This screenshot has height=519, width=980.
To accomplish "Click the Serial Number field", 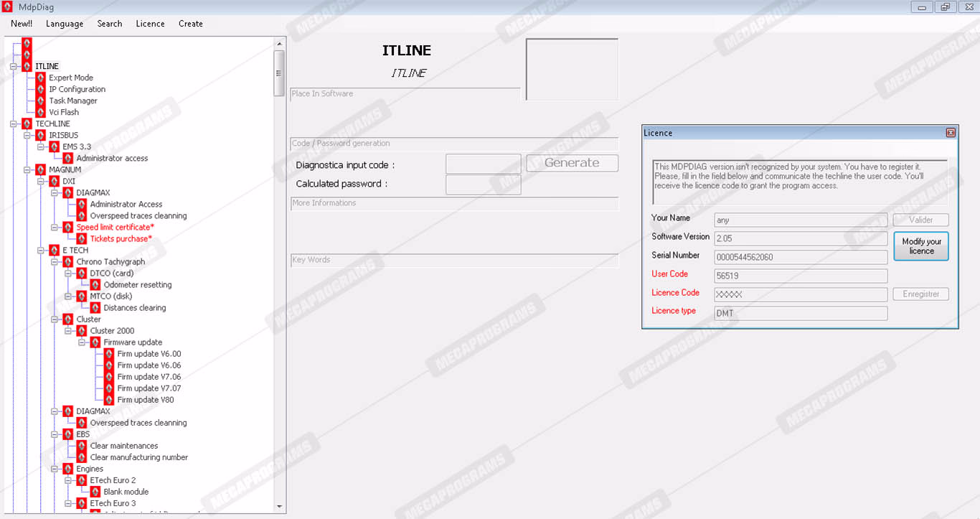I will 801,257.
